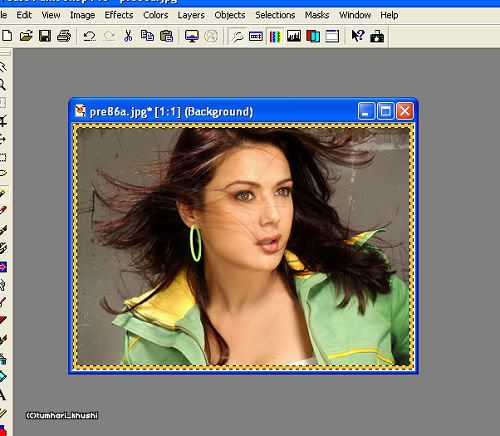500x436 pixels.
Task: Select the Freehand lasso tool
Action: point(3,173)
